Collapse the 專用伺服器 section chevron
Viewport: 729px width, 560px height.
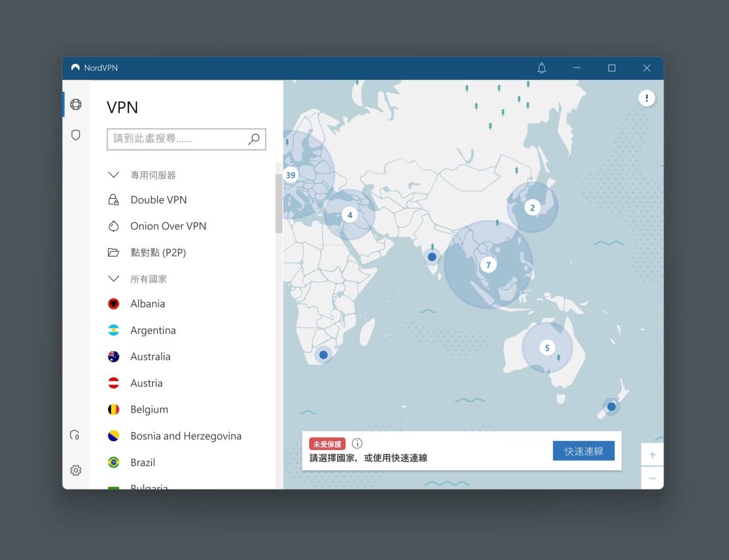[113, 175]
